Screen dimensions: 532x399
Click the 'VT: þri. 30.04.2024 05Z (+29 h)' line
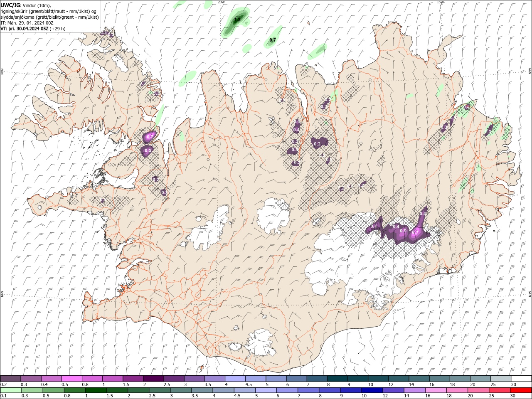point(33,29)
